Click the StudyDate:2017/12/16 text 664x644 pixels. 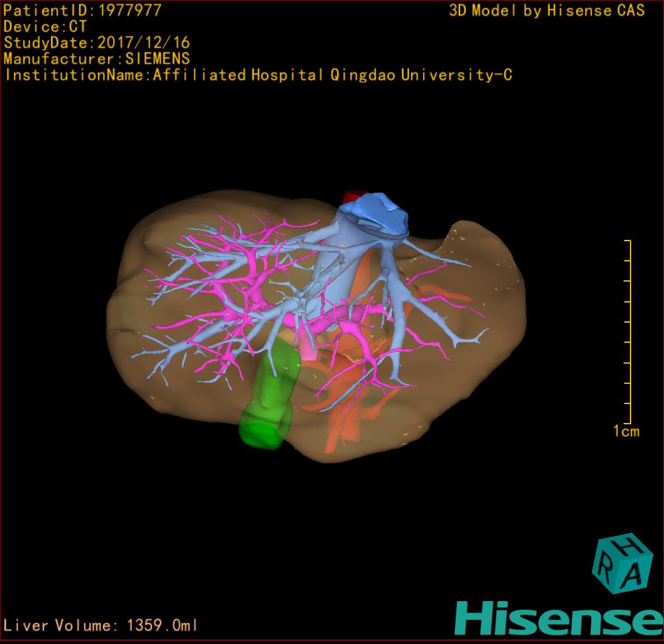(97, 43)
